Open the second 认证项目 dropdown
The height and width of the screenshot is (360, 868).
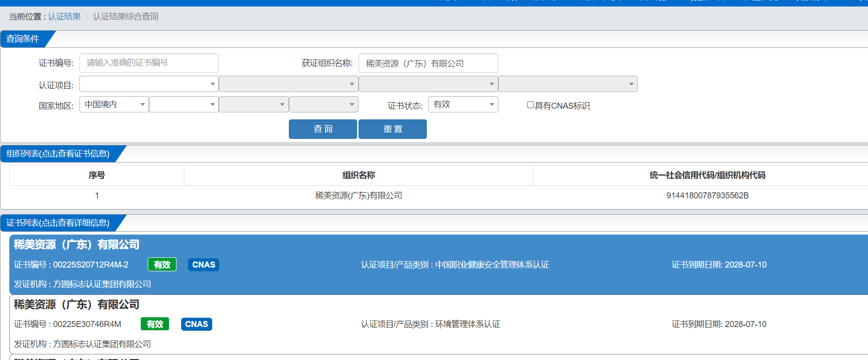pyautogui.click(x=288, y=84)
